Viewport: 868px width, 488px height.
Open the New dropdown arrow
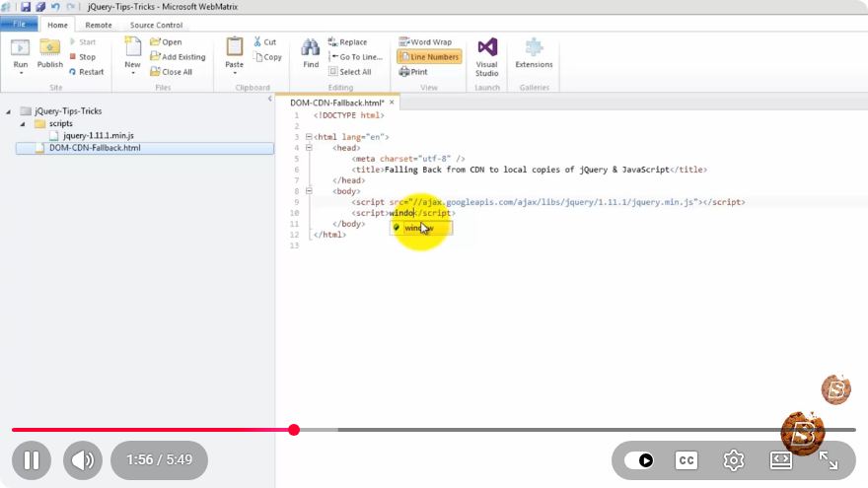pos(132,73)
